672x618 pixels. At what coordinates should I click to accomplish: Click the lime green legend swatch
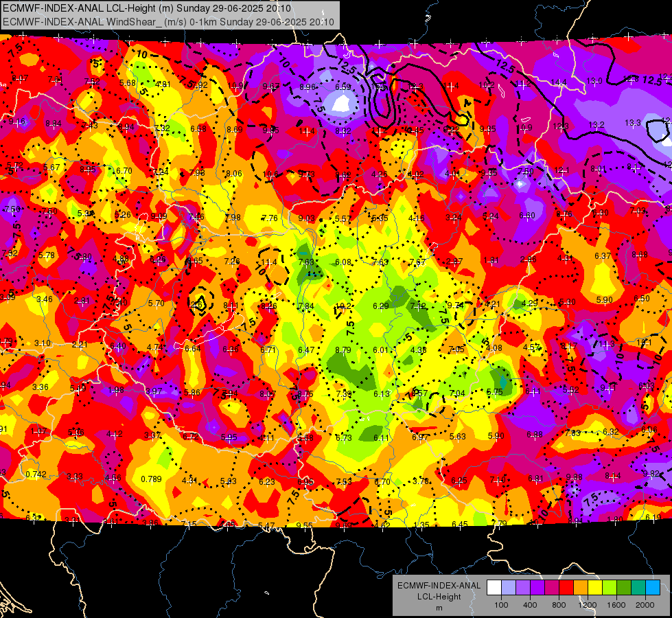click(x=610, y=588)
